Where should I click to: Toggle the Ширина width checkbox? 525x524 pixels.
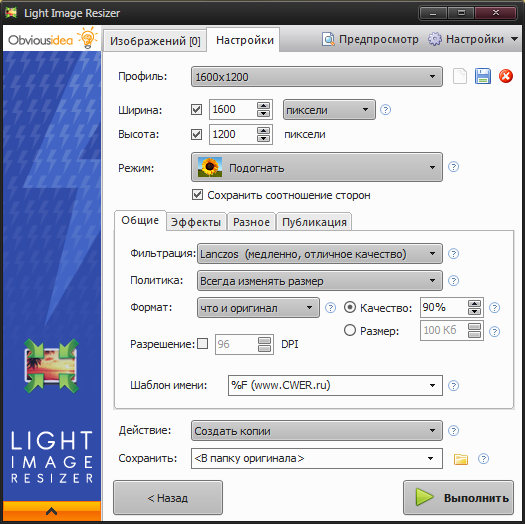point(197,109)
